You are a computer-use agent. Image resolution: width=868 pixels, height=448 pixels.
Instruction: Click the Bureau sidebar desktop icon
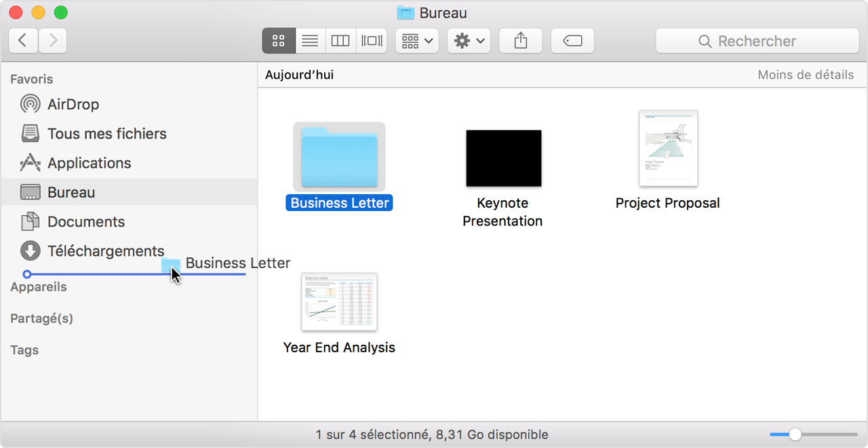pos(31,192)
